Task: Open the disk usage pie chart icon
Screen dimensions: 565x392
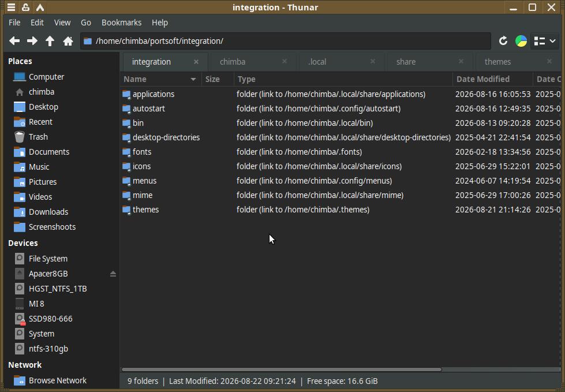Action: pos(521,41)
